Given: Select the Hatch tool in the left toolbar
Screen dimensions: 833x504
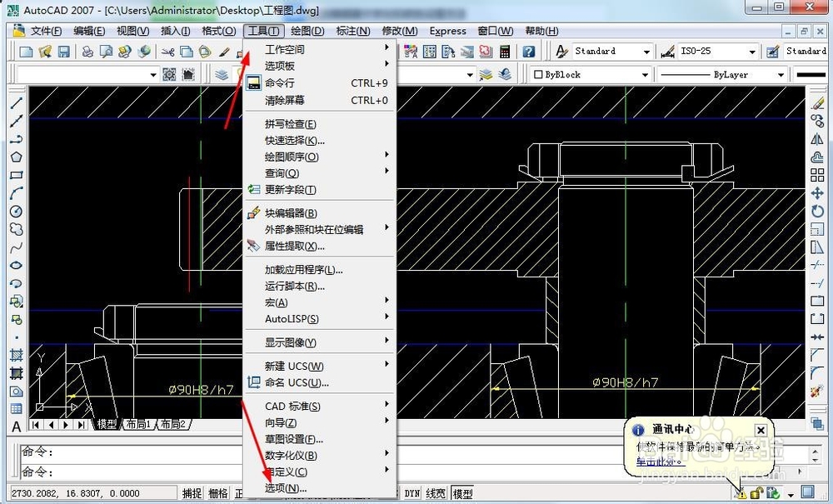Looking at the screenshot, I should click(17, 355).
